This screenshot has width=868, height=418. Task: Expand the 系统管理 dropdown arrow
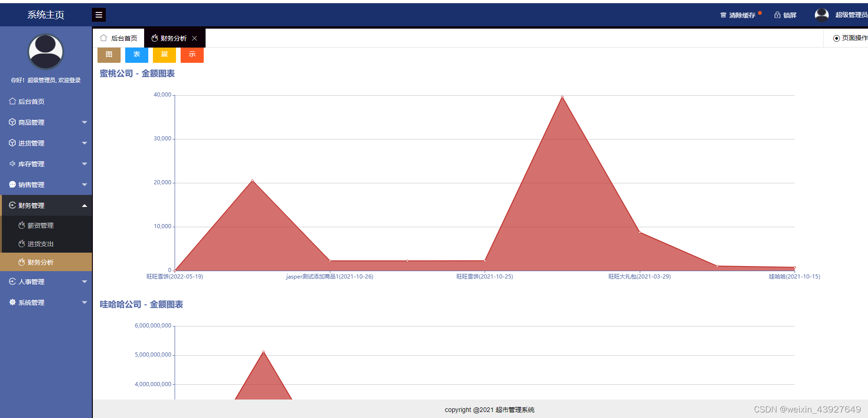(x=85, y=303)
